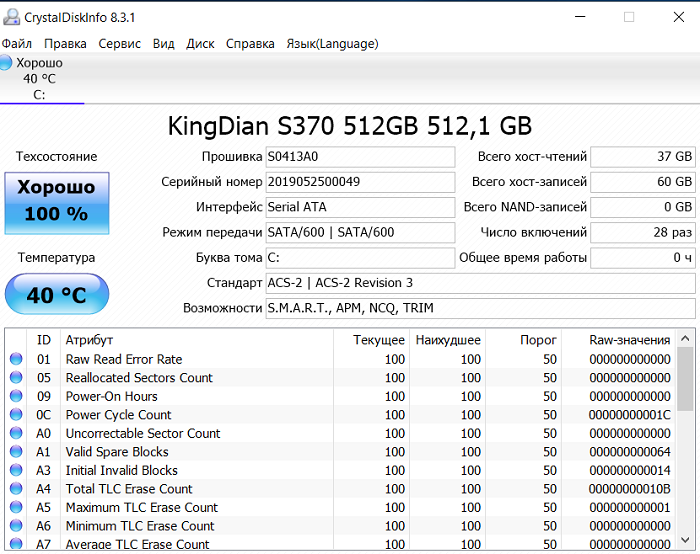Click raw value 00000000001C
The width and height of the screenshot is (700, 554).
pyautogui.click(x=629, y=415)
